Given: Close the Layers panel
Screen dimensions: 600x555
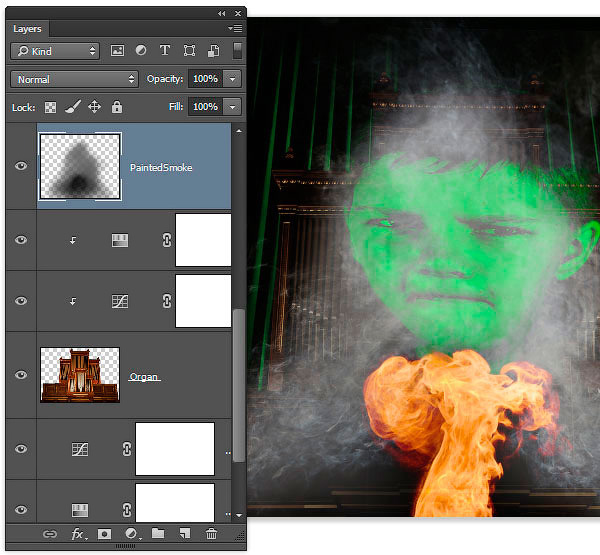Looking at the screenshot, I should [238, 13].
